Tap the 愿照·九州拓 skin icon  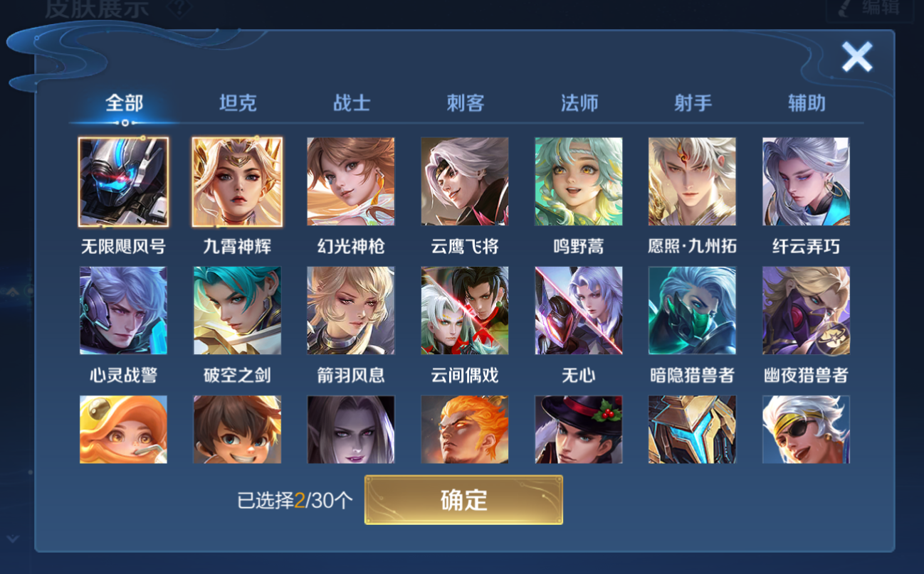[692, 181]
